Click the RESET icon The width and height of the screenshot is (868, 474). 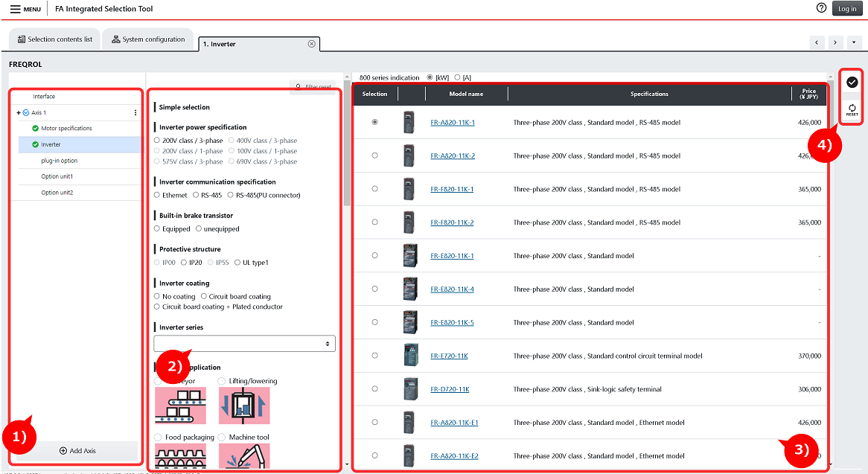(x=852, y=109)
